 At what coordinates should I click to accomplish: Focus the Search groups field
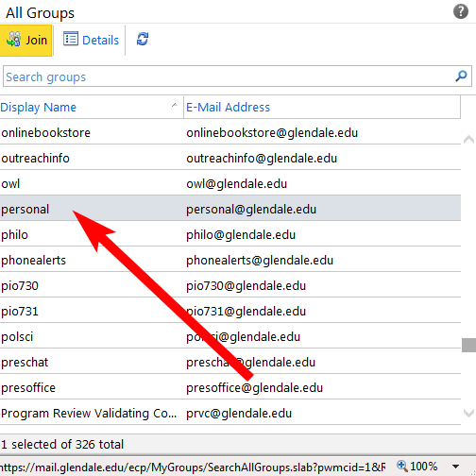point(237,76)
